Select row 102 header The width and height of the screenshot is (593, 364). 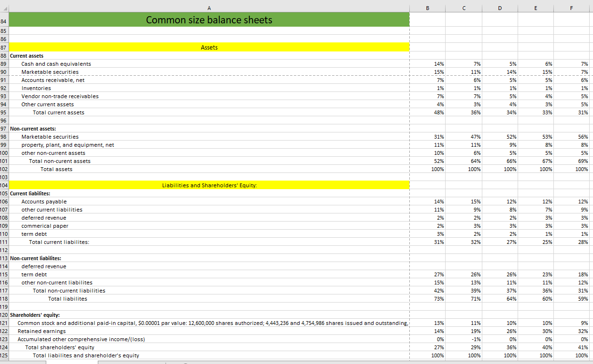click(x=3, y=169)
